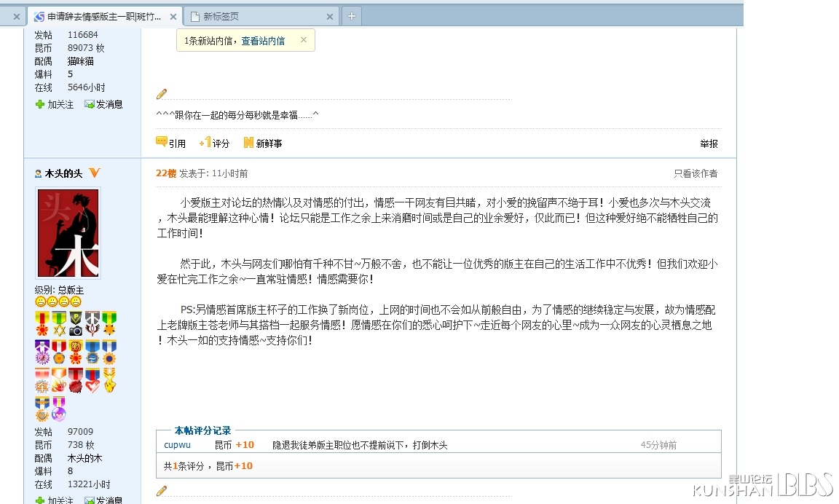
Task: Click the red-striped sun medal in the first row
Action: click(x=42, y=323)
